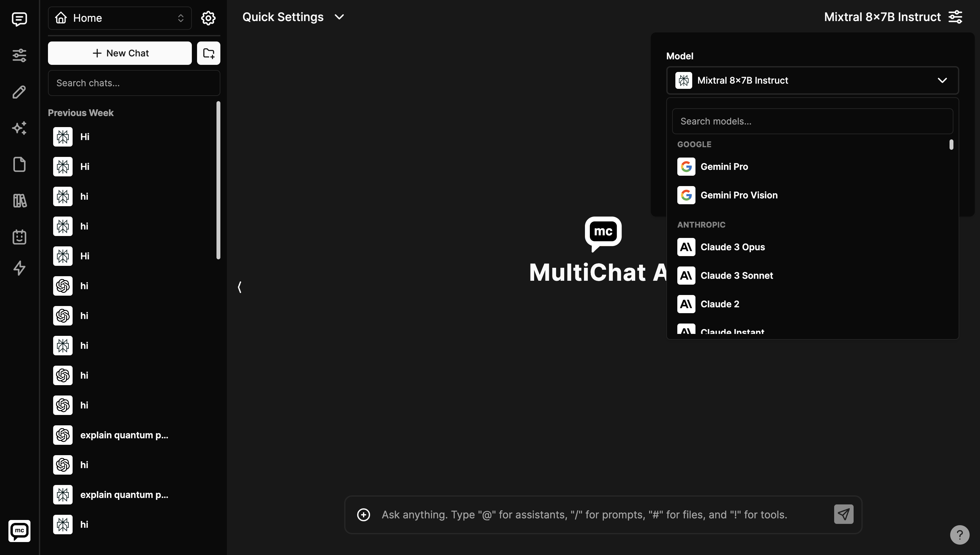The height and width of the screenshot is (555, 980).
Task: Open assistants robot icon in sidebar
Action: tap(19, 237)
